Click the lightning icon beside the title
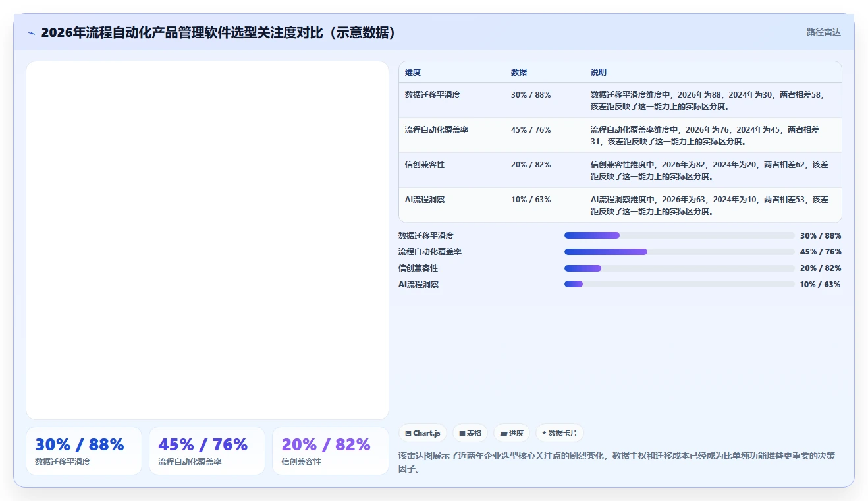This screenshot has width=868, height=501. pyautogui.click(x=32, y=33)
